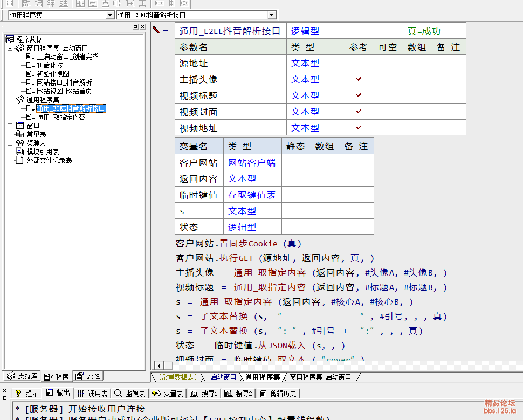
Task: Collapse 通用程序集 tree node
Action: (10, 100)
